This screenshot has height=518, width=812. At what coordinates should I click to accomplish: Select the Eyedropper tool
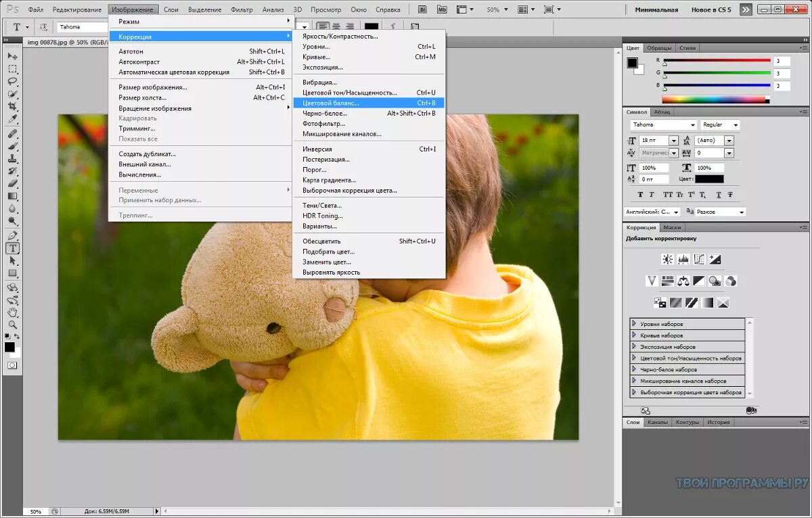pos(12,119)
